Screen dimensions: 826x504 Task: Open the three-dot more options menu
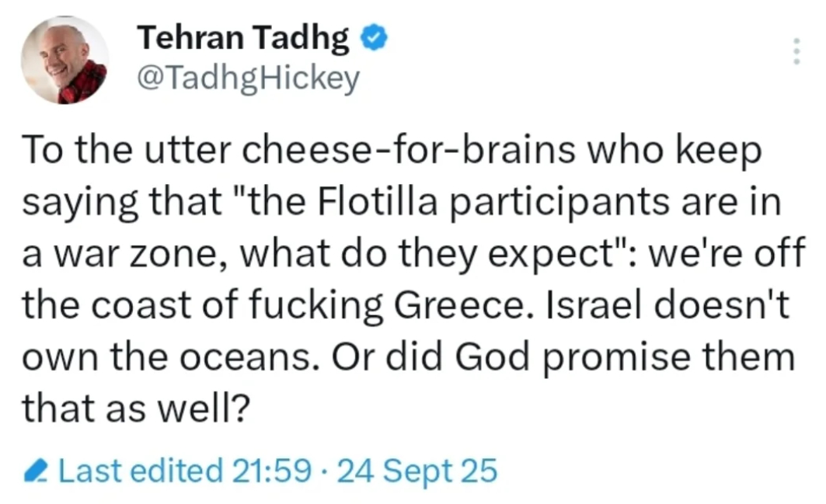[795, 50]
